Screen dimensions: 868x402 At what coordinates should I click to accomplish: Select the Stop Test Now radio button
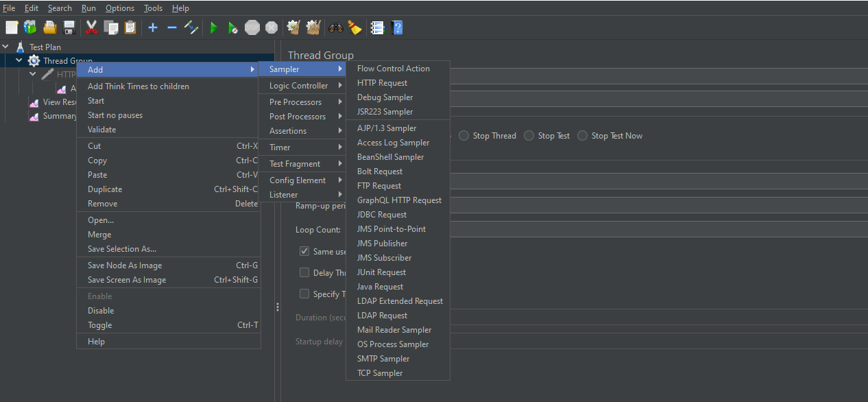tap(583, 136)
